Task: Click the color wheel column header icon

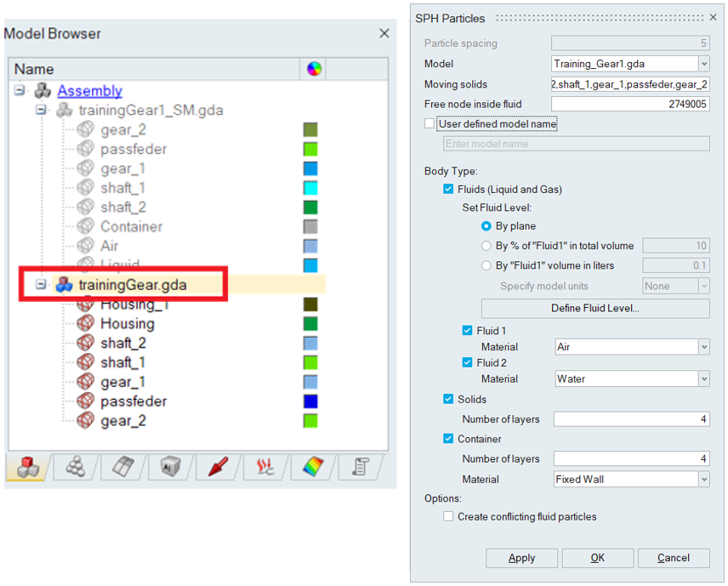Action: 314,70
